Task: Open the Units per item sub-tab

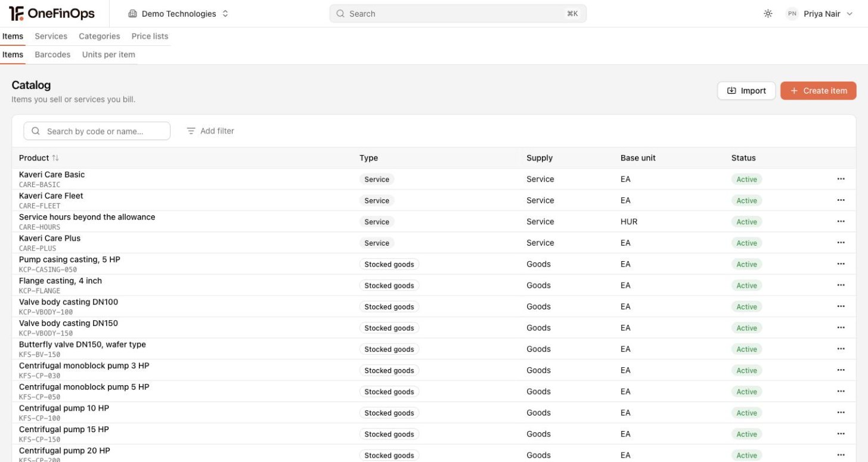Action: click(x=108, y=55)
